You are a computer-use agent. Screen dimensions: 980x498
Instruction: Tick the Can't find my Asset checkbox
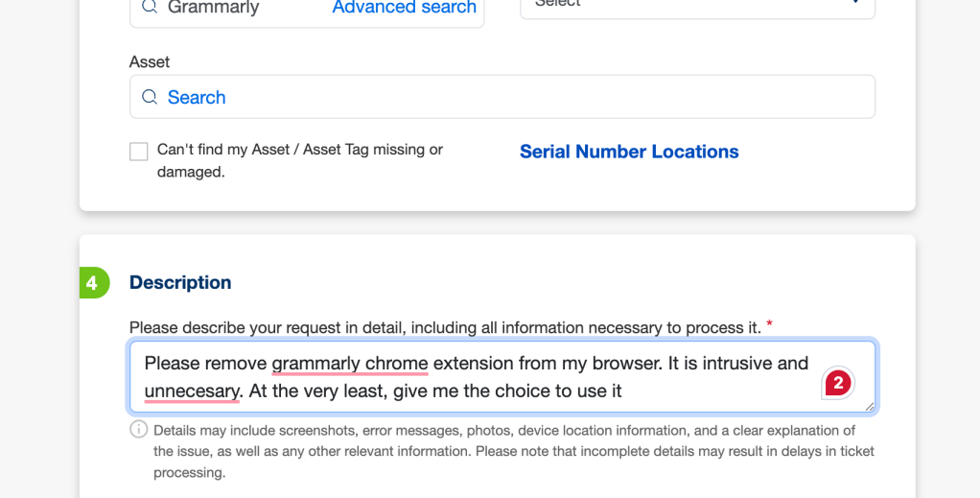[x=139, y=152]
